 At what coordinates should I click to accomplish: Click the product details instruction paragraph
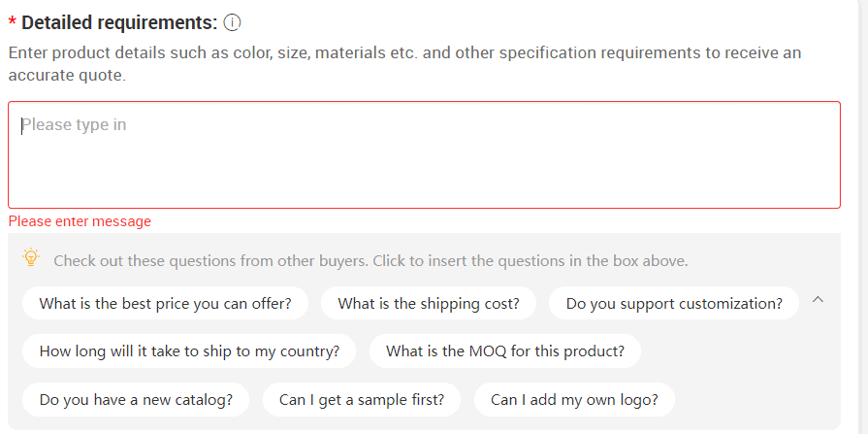coord(404,64)
